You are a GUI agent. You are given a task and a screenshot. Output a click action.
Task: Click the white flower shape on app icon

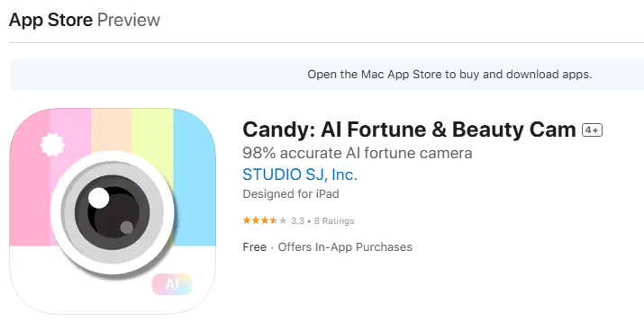52,145
